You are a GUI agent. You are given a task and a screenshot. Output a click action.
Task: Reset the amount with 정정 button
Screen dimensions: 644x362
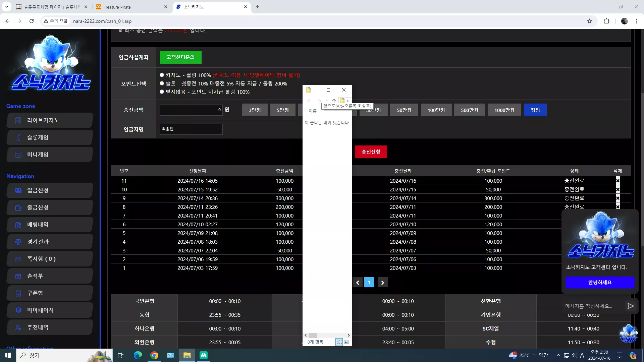click(535, 110)
